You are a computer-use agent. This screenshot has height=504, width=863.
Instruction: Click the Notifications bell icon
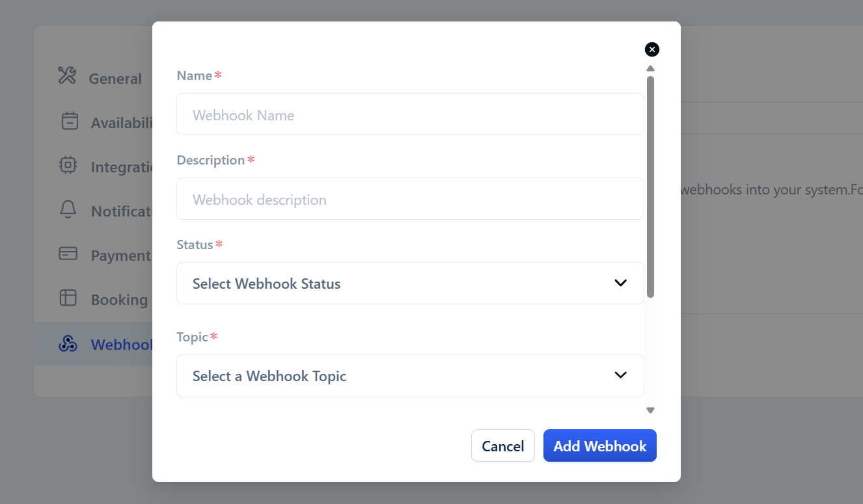pyautogui.click(x=68, y=209)
